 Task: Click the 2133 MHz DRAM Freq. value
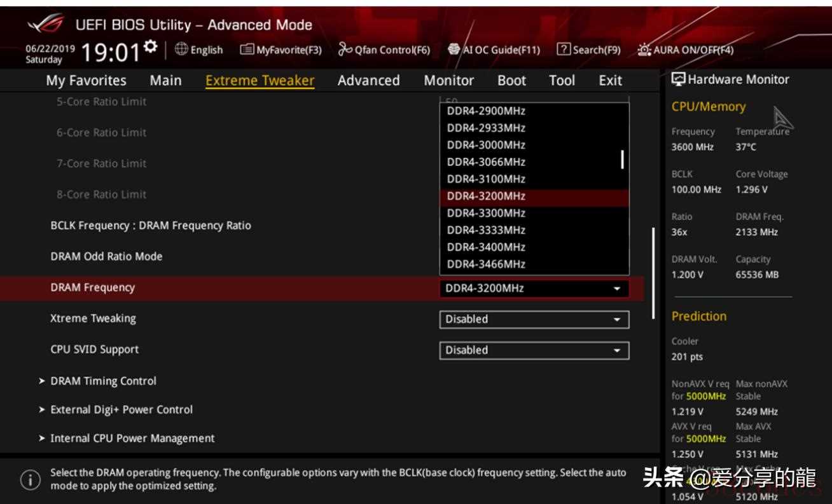point(757,232)
